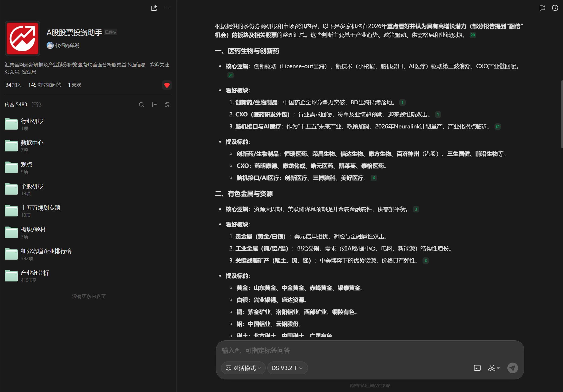Screen dimensions: 563x392
Task: Share the assistant using the share icon
Action: [154, 8]
